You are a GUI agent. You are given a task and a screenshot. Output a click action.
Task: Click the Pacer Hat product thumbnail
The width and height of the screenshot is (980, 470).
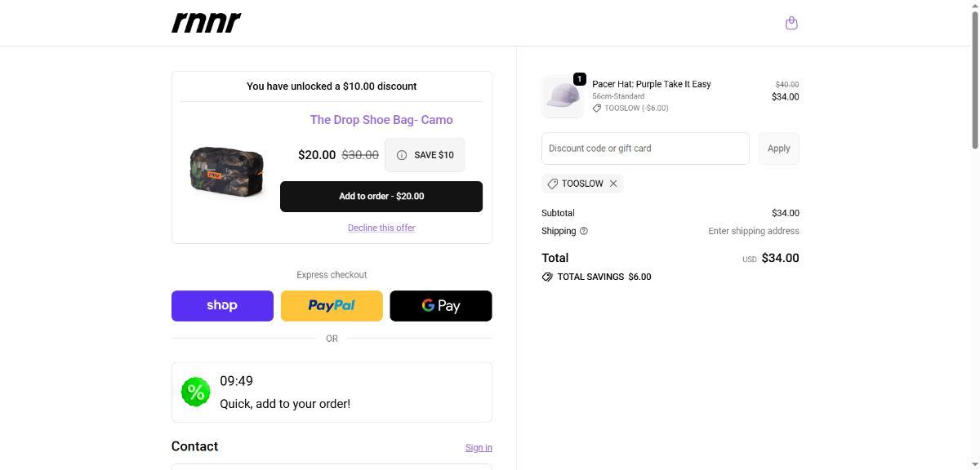562,96
